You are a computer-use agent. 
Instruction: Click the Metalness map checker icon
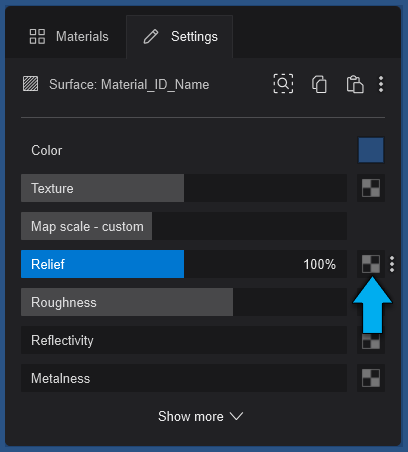click(x=371, y=378)
